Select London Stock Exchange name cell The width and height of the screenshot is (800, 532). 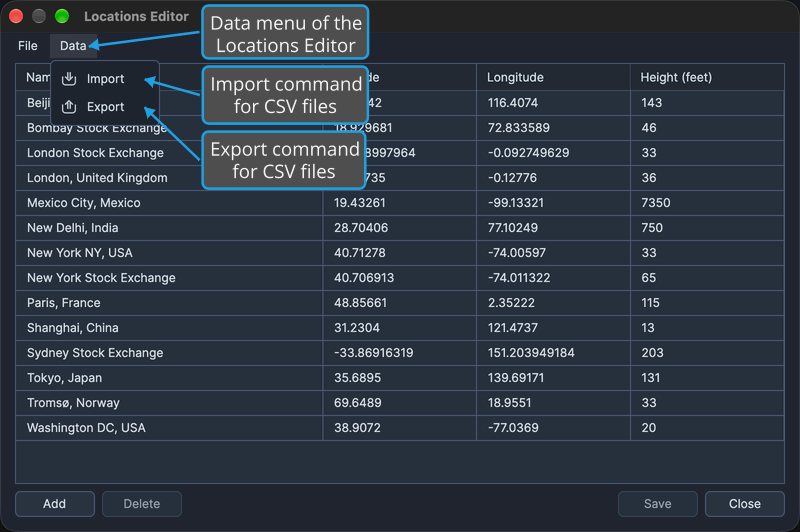pos(169,153)
